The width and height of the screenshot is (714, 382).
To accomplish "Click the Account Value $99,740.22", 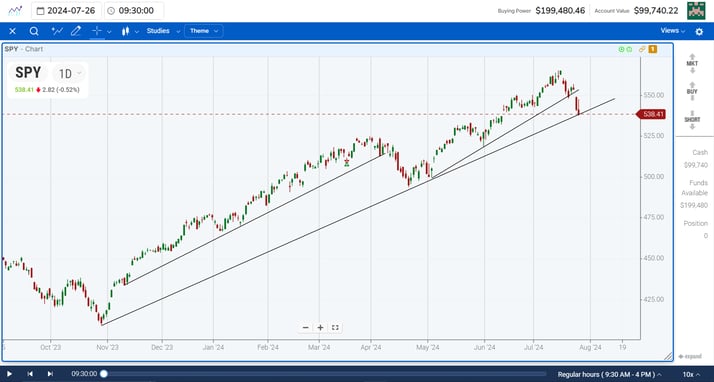I will [x=656, y=10].
